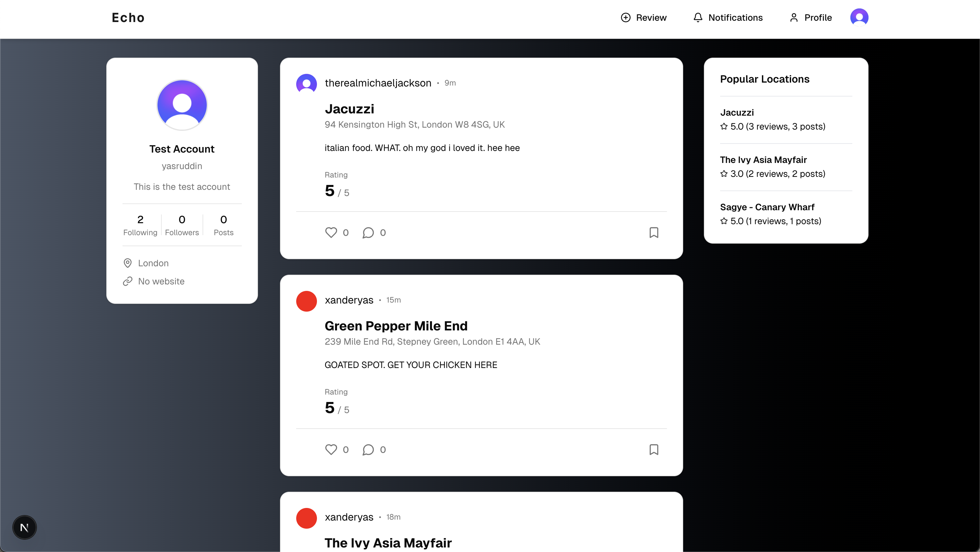Screen dimensions: 980x552
Task: Click xanderyas red avatar on Green Pepper post
Action: pyautogui.click(x=306, y=301)
